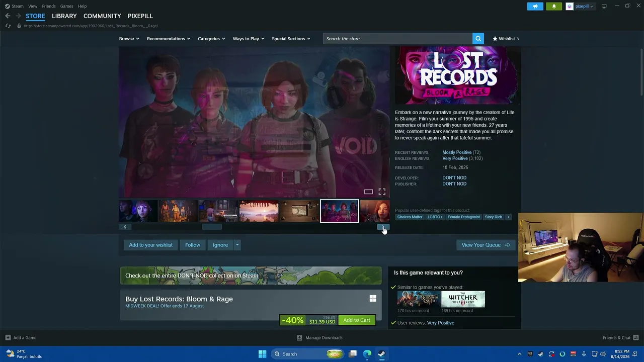Open the Mostly Positive recent reviews link
The width and height of the screenshot is (644, 362).
click(457, 152)
